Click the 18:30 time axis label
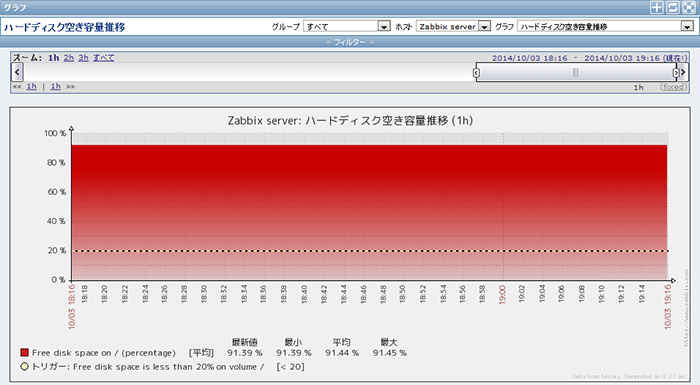The image size is (700, 385). pos(204,294)
